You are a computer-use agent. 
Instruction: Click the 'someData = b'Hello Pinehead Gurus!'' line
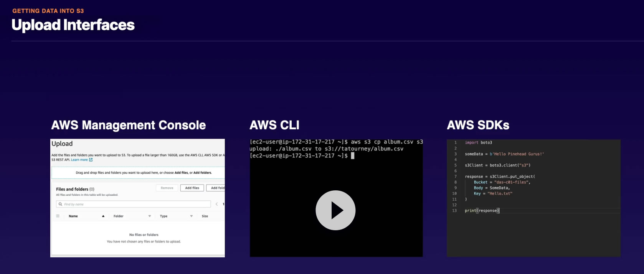[x=504, y=154]
